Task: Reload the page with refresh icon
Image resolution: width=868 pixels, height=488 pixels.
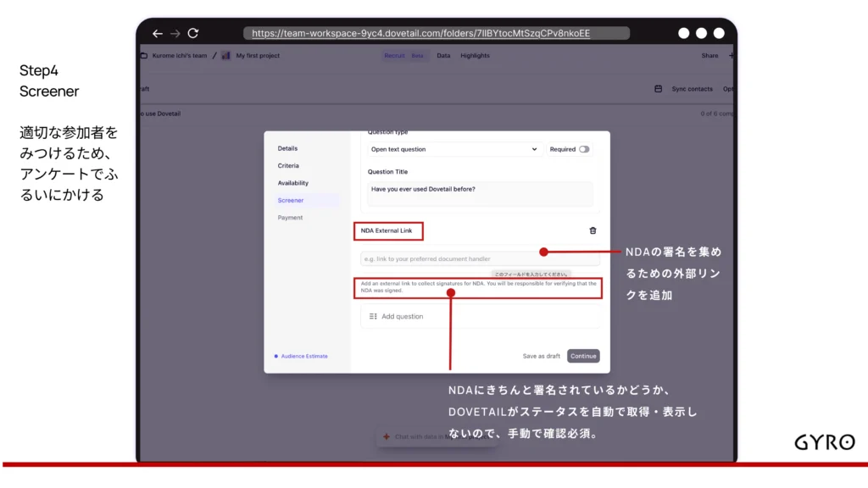Action: pos(193,33)
